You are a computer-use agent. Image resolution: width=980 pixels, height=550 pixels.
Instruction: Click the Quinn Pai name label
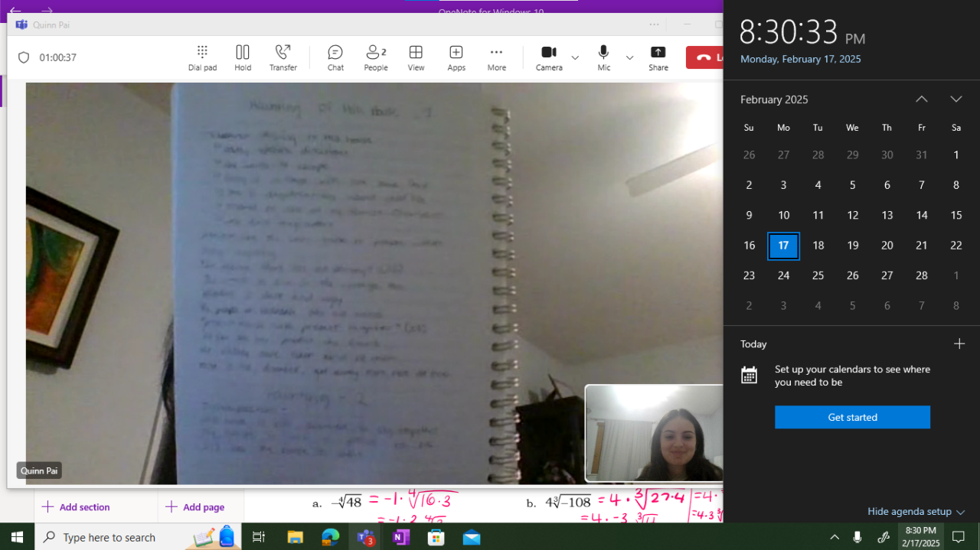tap(39, 471)
